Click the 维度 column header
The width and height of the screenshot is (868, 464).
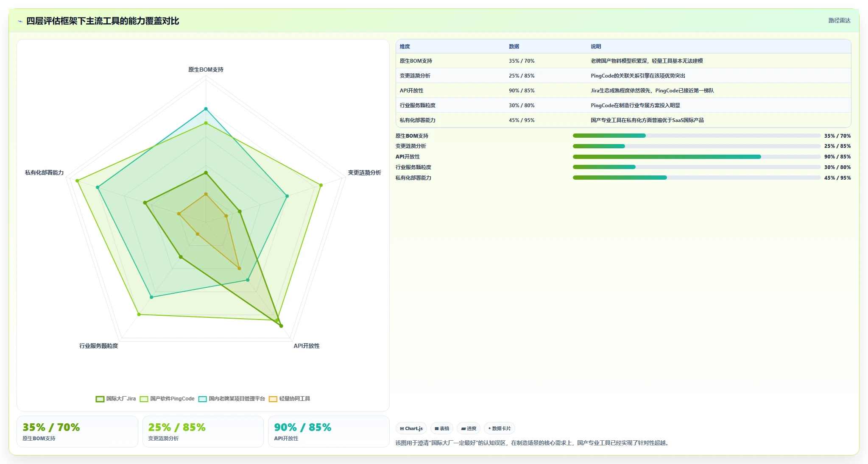[x=405, y=47]
